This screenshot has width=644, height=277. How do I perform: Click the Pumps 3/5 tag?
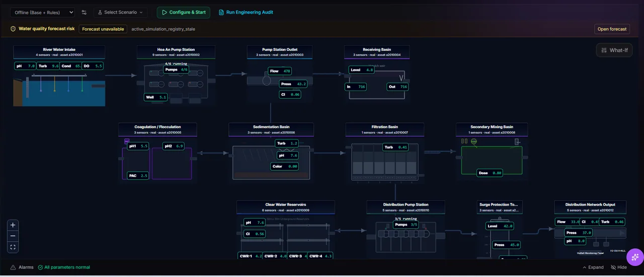[x=406, y=225]
